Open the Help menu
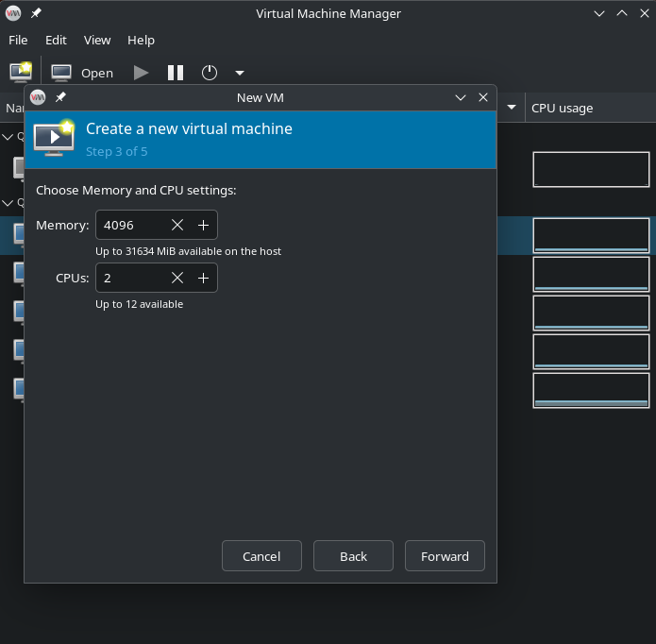Screen dimensions: 656x644 click(x=141, y=41)
